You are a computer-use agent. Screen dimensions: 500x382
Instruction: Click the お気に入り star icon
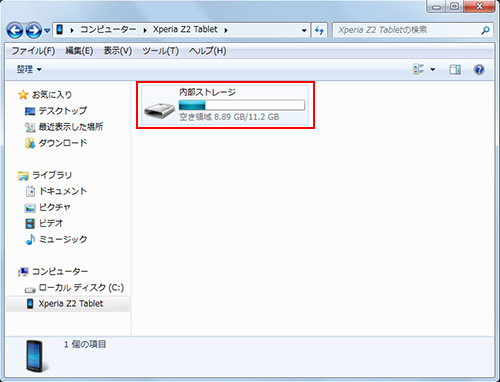(23, 95)
